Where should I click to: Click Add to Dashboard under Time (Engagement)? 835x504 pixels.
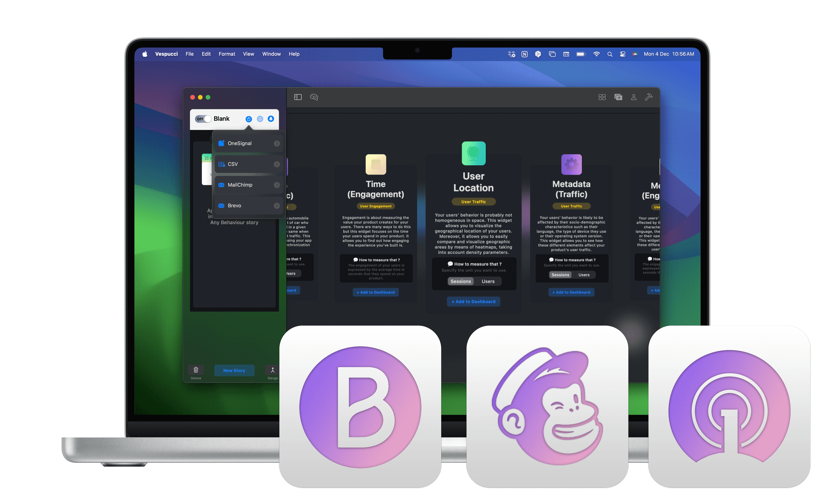click(x=376, y=292)
